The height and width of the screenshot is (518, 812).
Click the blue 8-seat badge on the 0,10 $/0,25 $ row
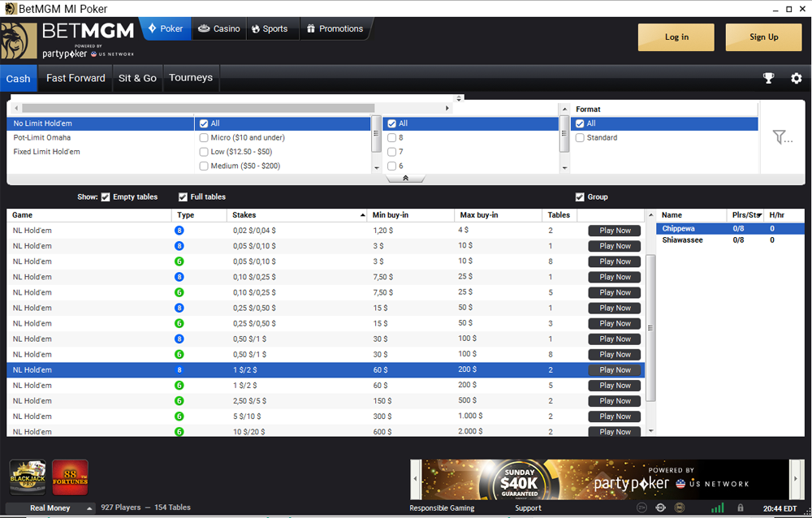(x=179, y=277)
